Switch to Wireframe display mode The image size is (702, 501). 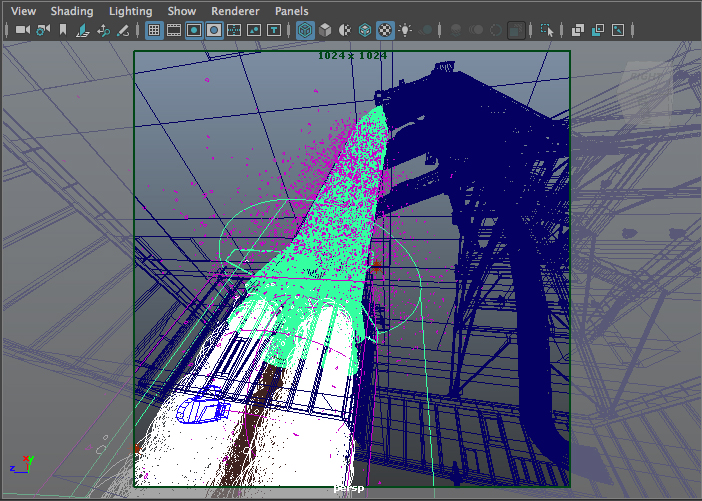[305, 30]
